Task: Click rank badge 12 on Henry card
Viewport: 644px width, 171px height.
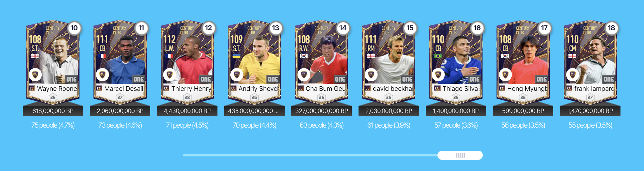Action: (209, 28)
